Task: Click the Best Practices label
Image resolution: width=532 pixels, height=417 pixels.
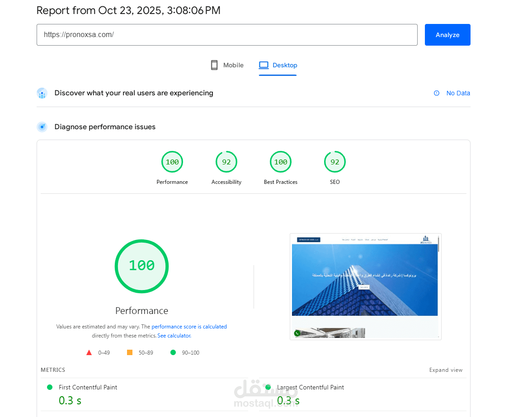Action: [281, 182]
